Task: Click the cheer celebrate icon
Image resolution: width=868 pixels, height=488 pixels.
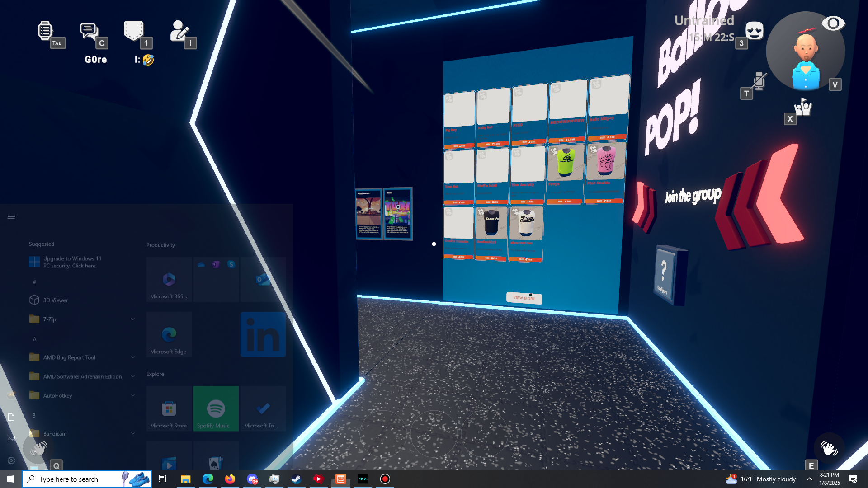Action: click(803, 108)
